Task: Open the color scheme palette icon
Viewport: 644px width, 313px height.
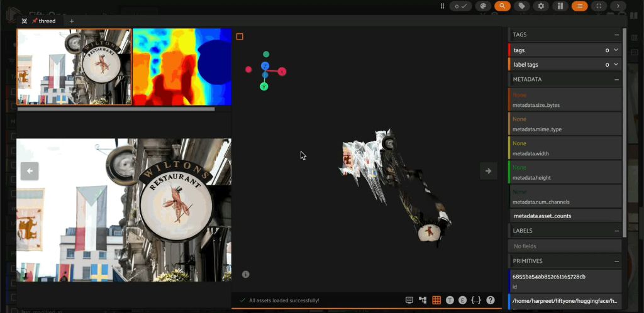Action: point(483,6)
